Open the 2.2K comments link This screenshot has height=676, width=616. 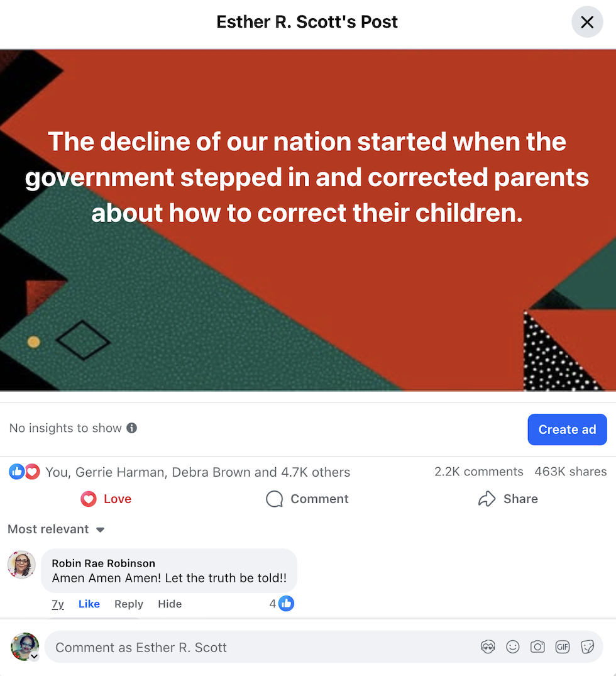[478, 472]
